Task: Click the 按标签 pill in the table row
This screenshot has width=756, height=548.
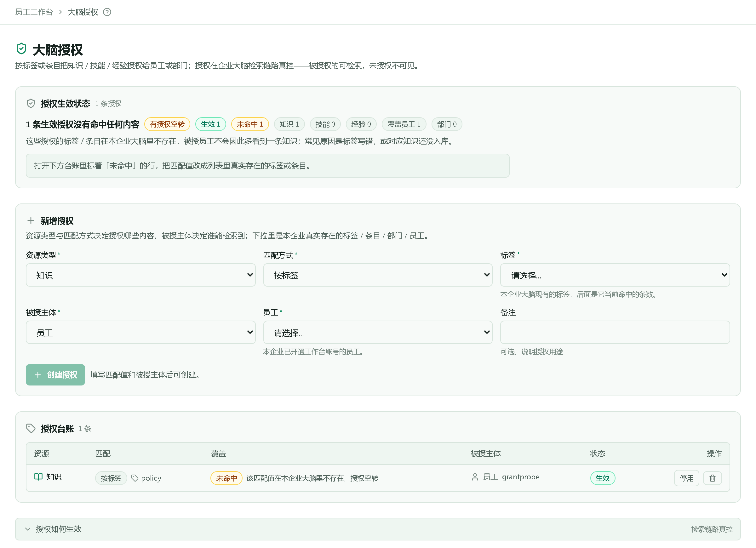Action: tap(111, 478)
